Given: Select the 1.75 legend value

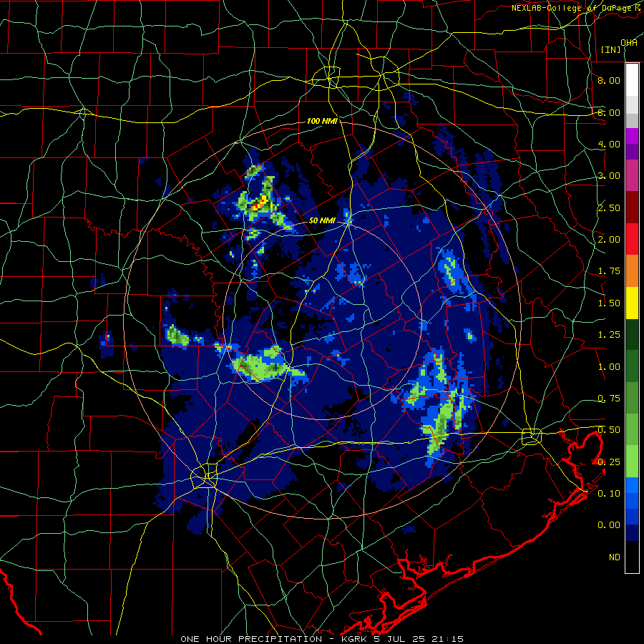Looking at the screenshot, I should (x=609, y=271).
